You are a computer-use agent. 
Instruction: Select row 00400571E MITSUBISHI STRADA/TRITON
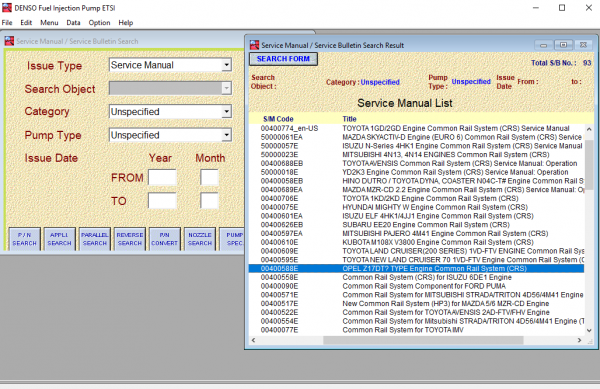tap(416, 295)
